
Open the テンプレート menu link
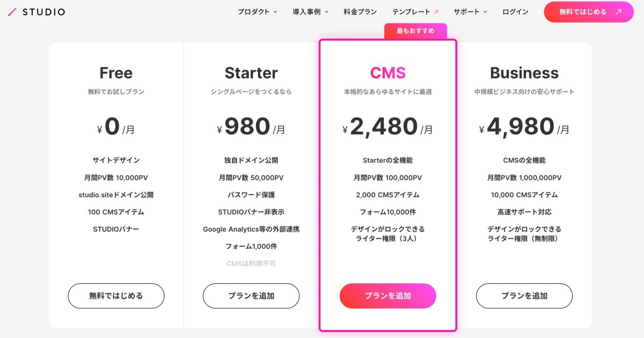coord(411,12)
